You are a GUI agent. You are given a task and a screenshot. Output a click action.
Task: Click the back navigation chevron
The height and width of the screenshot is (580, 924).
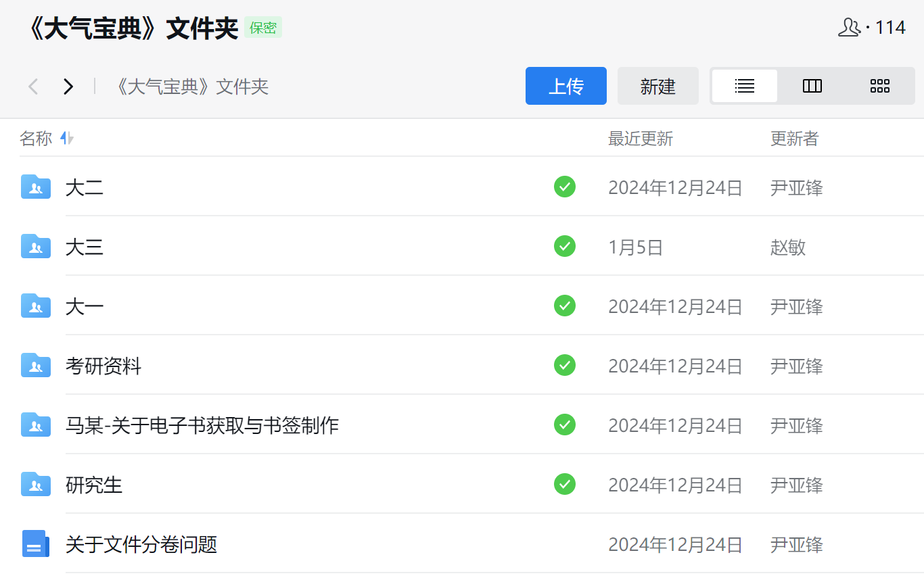coord(32,86)
